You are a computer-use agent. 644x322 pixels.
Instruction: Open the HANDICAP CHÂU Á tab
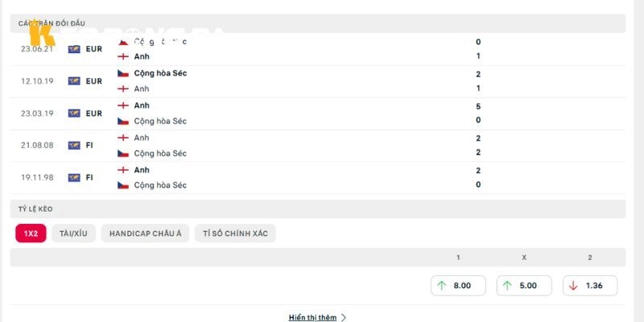[145, 233]
